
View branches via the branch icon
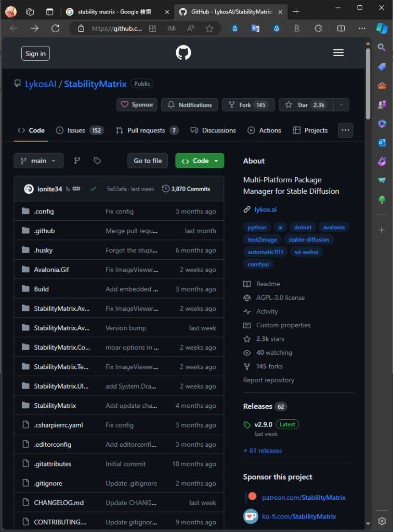pos(77,161)
